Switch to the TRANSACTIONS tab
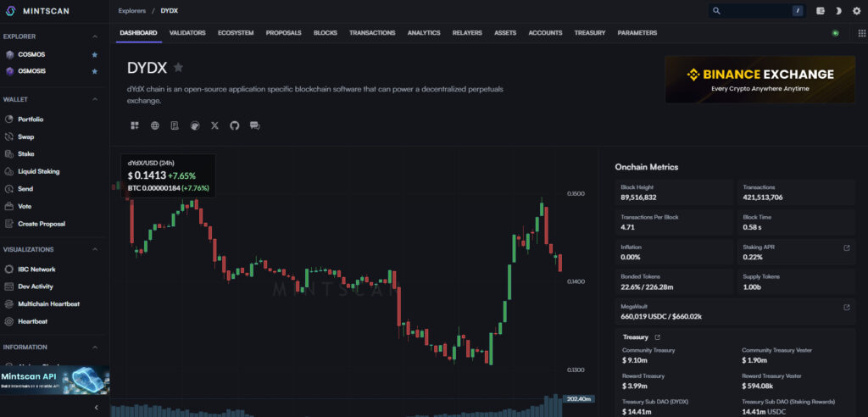The width and height of the screenshot is (868, 417). pyautogui.click(x=373, y=33)
